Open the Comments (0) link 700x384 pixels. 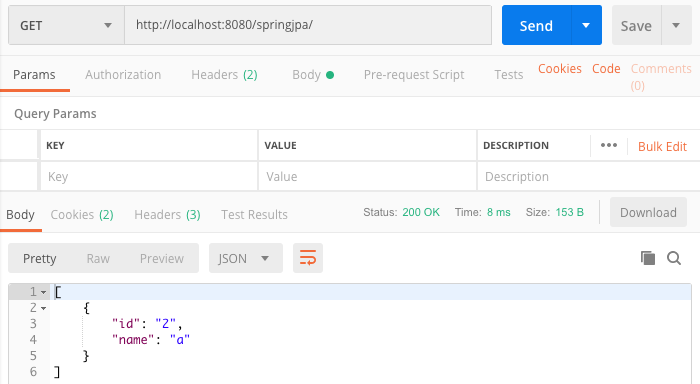[661, 77]
